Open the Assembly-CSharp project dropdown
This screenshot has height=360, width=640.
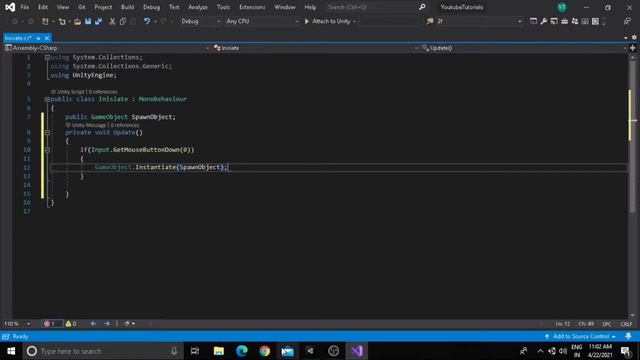point(107,48)
